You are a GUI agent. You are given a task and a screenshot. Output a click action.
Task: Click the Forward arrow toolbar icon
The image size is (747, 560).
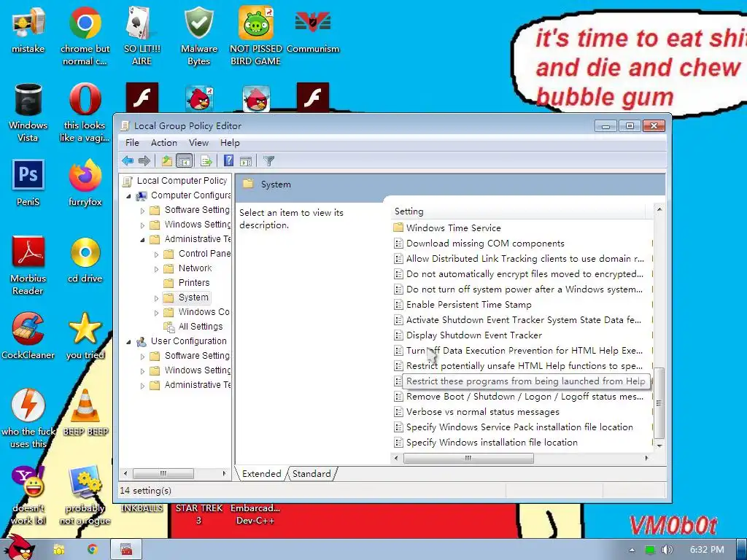pos(144,161)
